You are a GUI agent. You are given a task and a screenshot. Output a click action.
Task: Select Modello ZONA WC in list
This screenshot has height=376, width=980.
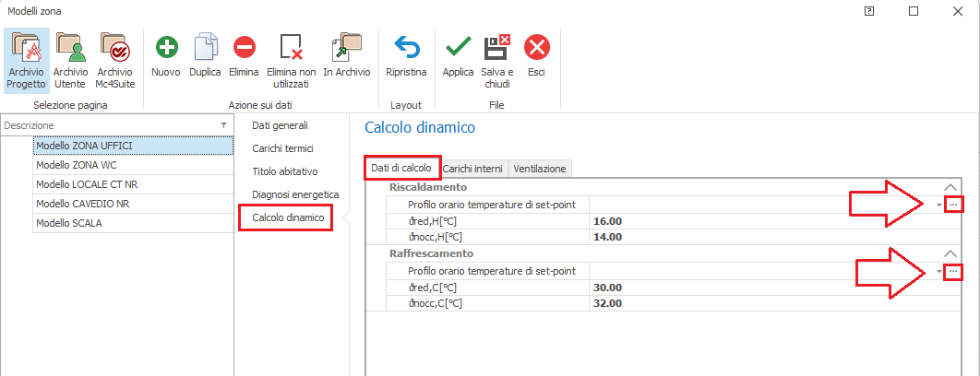point(132,165)
